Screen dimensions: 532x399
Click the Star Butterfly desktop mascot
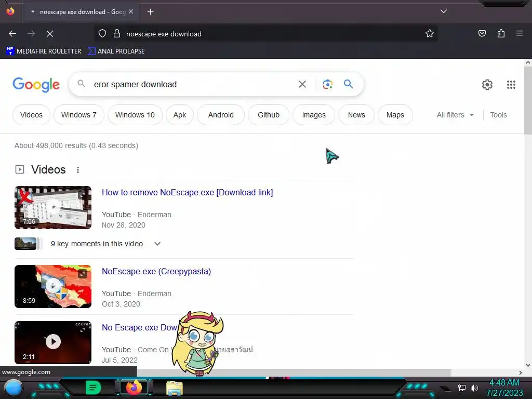[198, 343]
